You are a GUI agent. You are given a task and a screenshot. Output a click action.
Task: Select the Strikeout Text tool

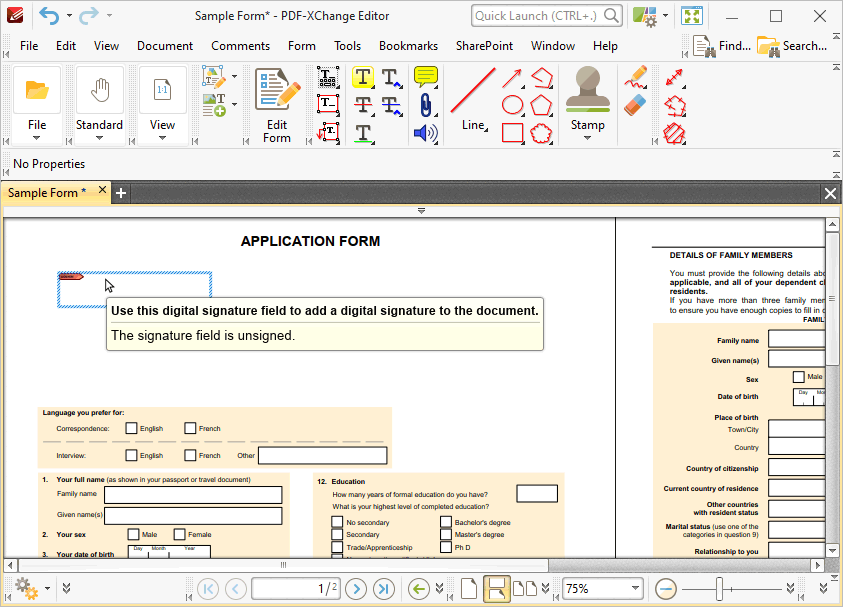[x=363, y=104]
